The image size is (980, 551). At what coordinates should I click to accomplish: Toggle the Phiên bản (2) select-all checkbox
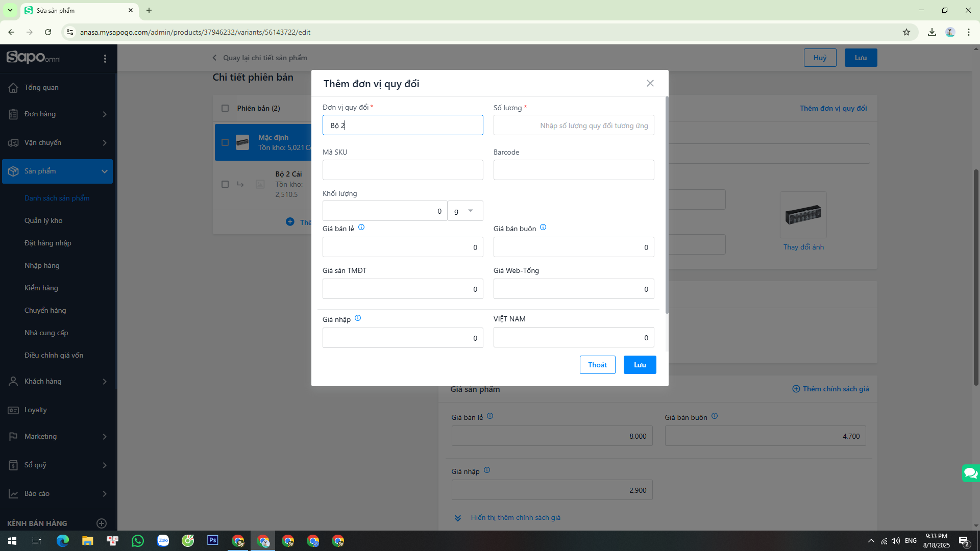pos(225,108)
